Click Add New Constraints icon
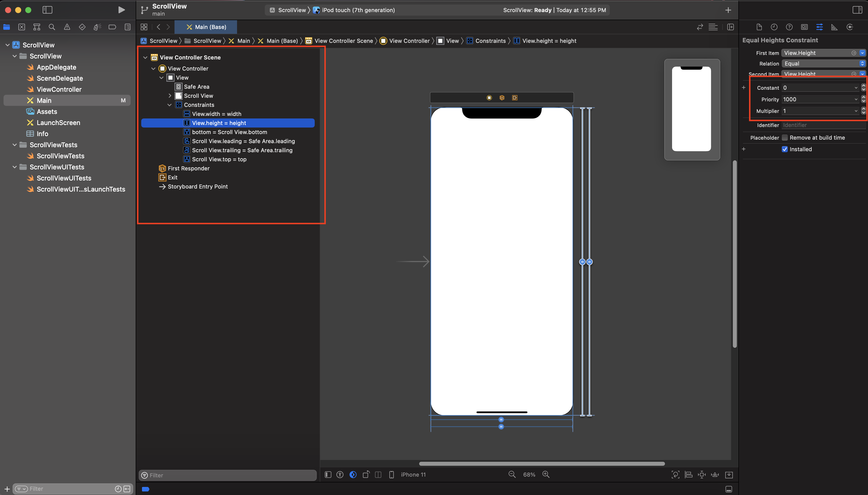 point(702,475)
